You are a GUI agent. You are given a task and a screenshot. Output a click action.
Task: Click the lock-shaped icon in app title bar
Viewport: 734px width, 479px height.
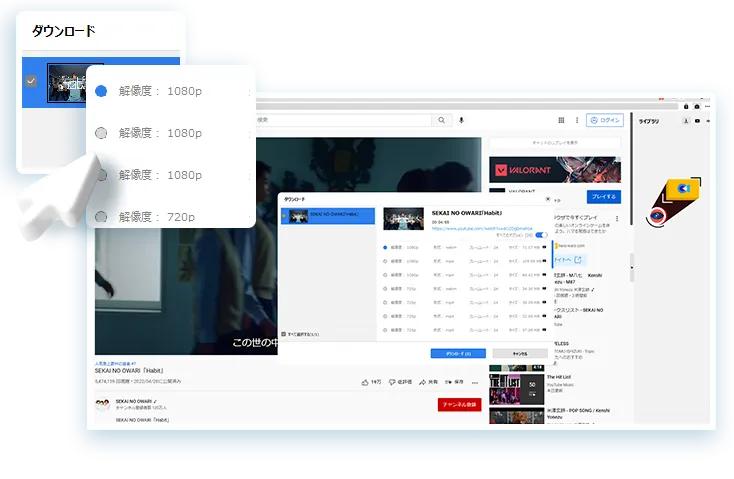click(x=686, y=107)
